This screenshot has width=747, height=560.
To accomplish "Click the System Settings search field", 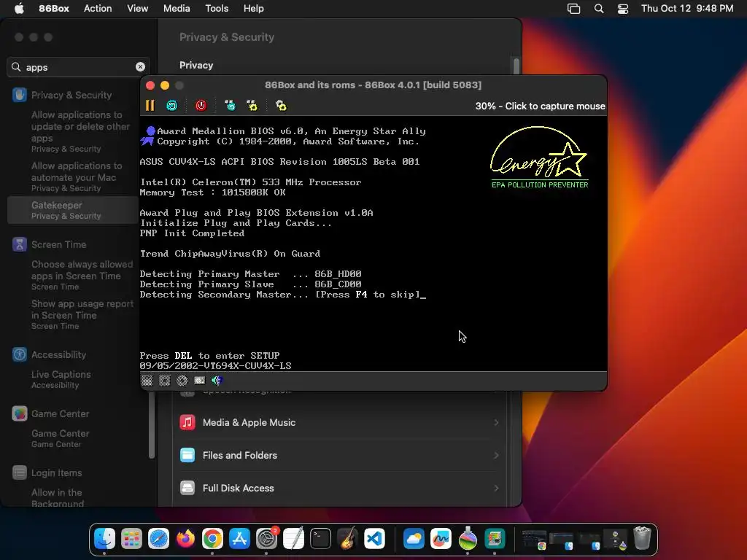I will pyautogui.click(x=78, y=66).
